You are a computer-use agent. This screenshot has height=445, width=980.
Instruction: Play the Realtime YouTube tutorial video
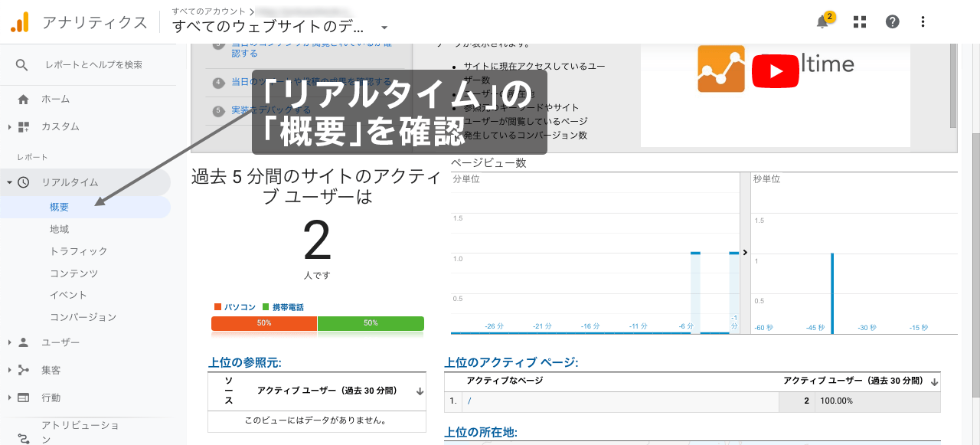click(x=775, y=70)
